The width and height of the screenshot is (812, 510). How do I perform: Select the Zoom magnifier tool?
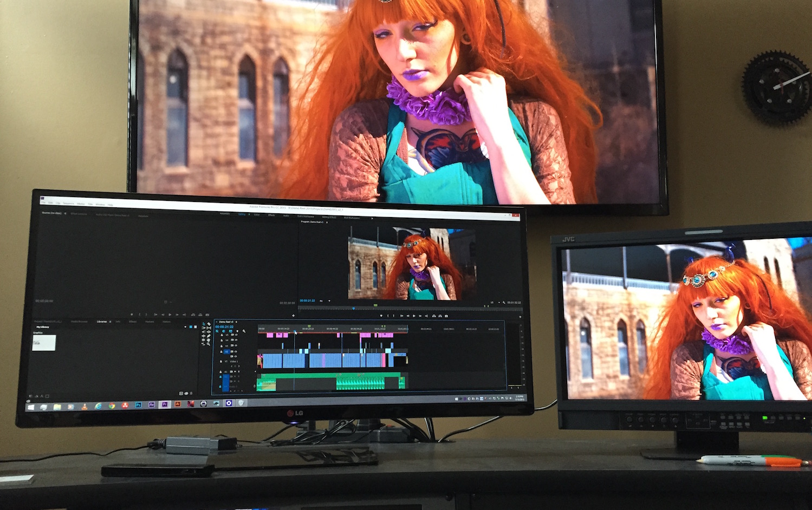click(208, 344)
